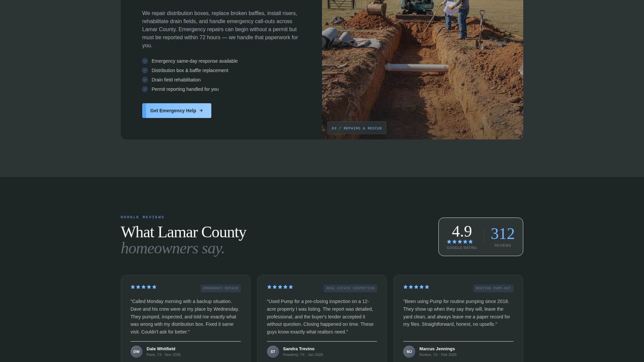Click the 03 / Repairs & Rescue label
Image resolution: width=644 pixels, height=362 pixels.
[357, 128]
